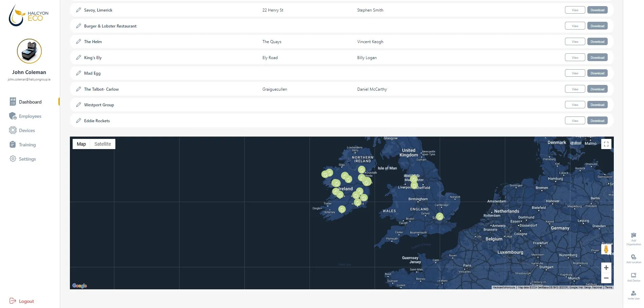Switch map to Satellite view
The image size is (644, 308).
coord(102,144)
